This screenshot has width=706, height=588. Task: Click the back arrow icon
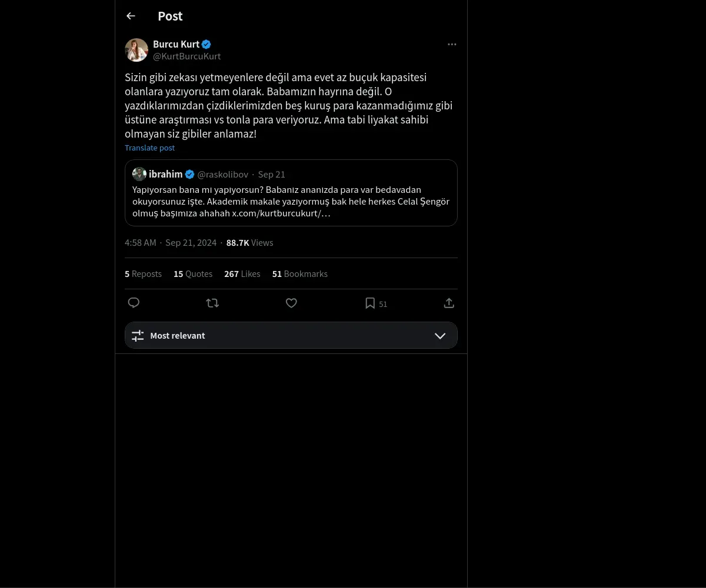pyautogui.click(x=131, y=16)
